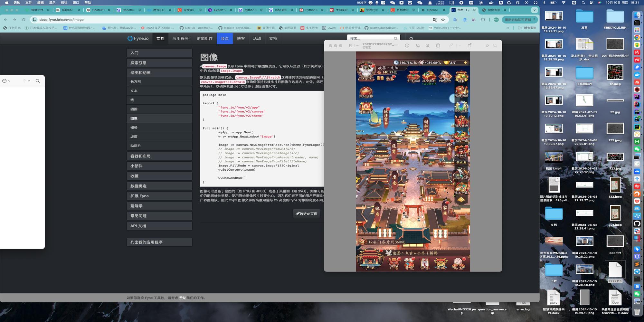The width and height of the screenshot is (644, 322).
Task: Open the Preview toolbar overflow chevrons
Action: 487,46
